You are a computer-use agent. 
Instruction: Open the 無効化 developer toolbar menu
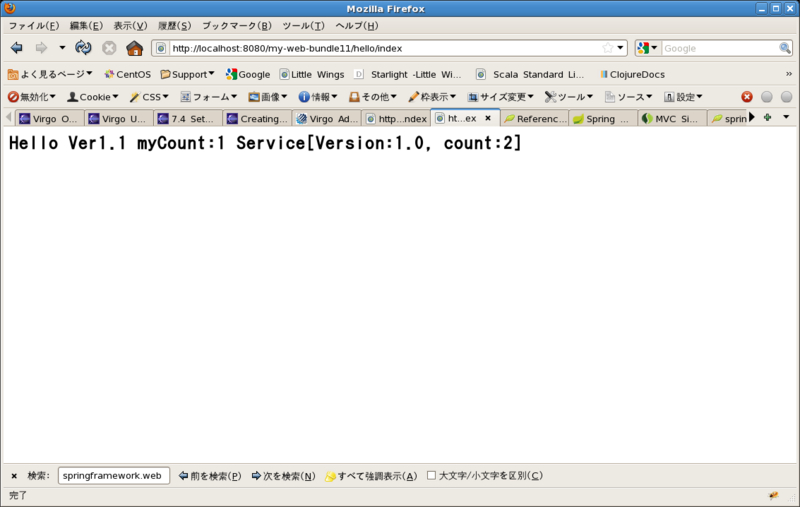pyautogui.click(x=32, y=97)
